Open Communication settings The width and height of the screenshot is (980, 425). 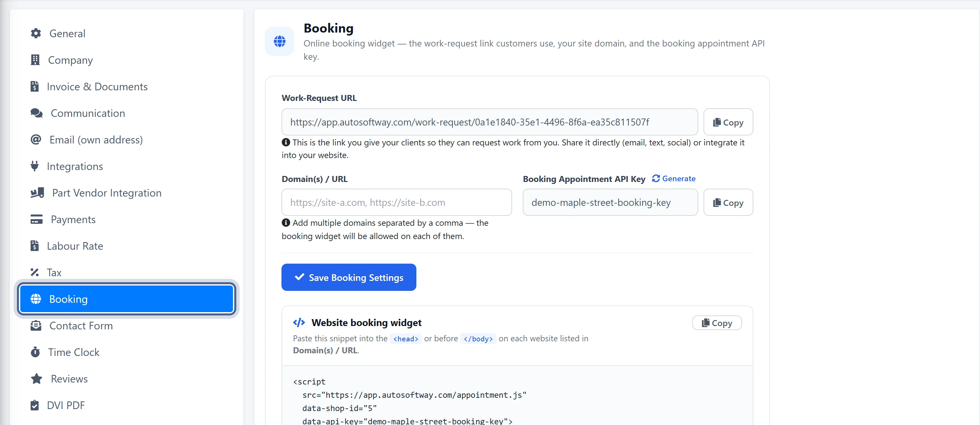coord(126,113)
